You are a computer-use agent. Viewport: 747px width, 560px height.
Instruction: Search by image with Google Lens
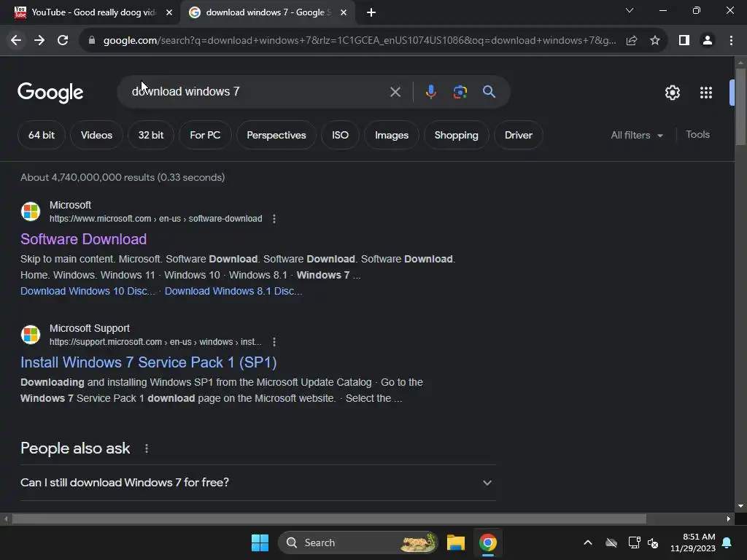pos(460,92)
